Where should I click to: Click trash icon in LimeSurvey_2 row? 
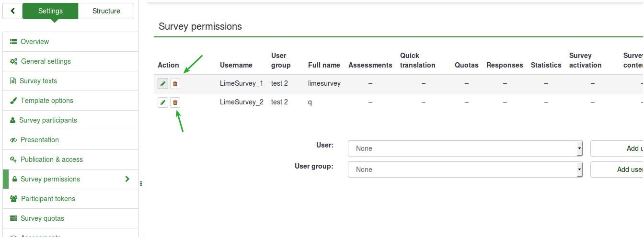tap(175, 102)
